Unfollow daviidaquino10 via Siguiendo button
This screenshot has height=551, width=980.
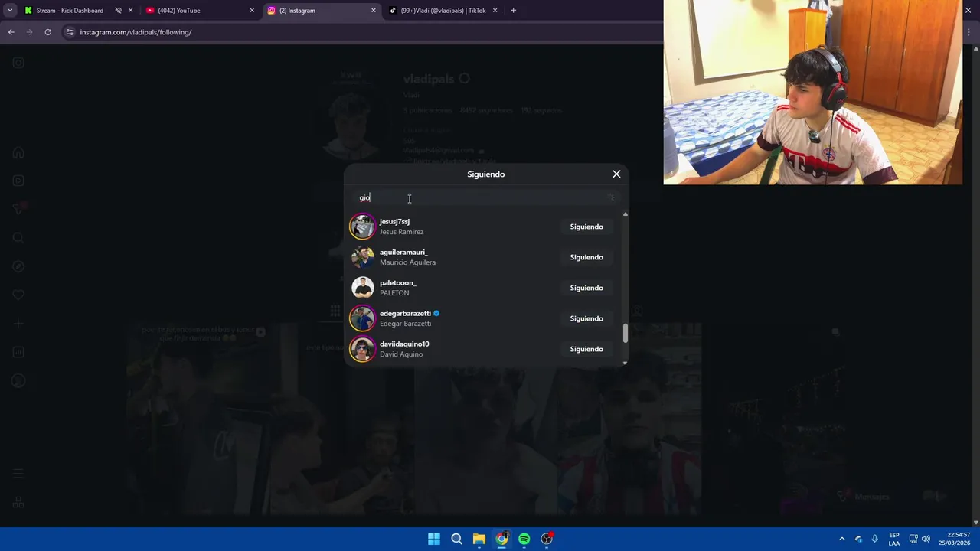pyautogui.click(x=586, y=349)
